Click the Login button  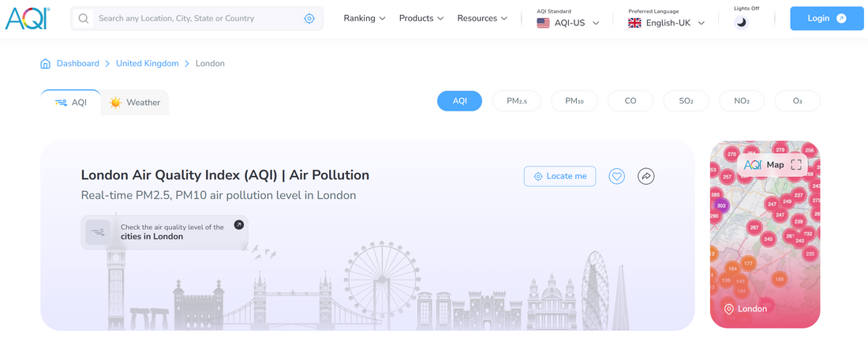pyautogui.click(x=826, y=18)
